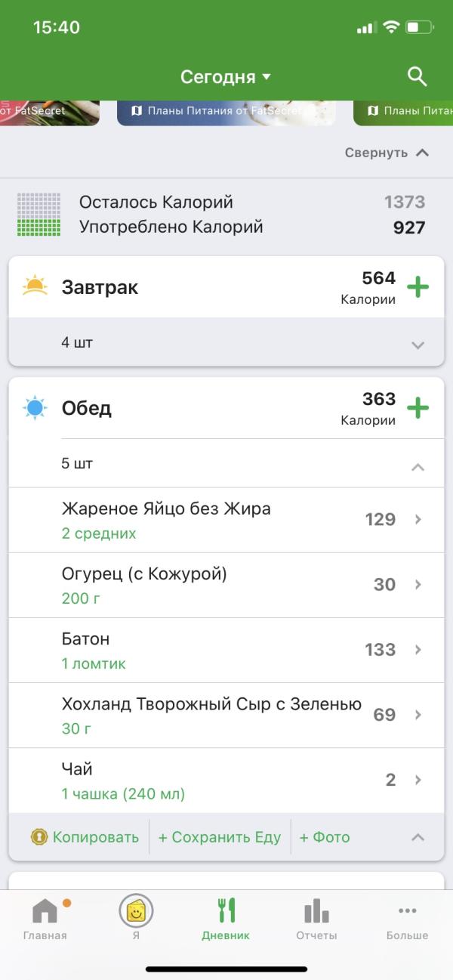The image size is (453, 980).
Task: Tap Копировать to copy the meal
Action: click(85, 837)
